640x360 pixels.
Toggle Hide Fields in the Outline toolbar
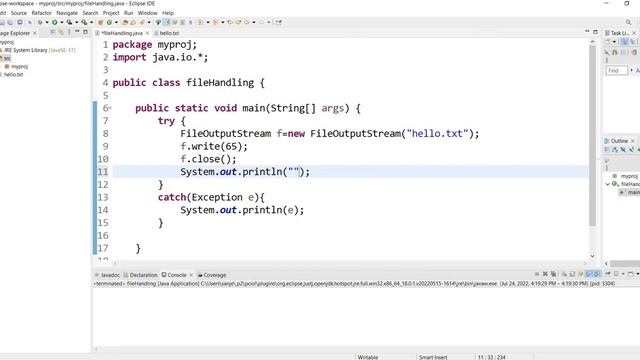pos(623,150)
